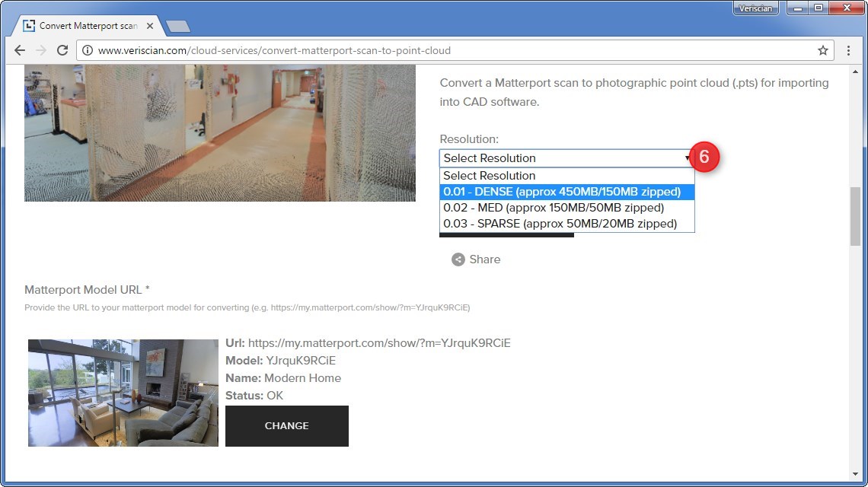The width and height of the screenshot is (868, 487).
Task: Close the Convert Matterport scan tab
Action: 150,26
